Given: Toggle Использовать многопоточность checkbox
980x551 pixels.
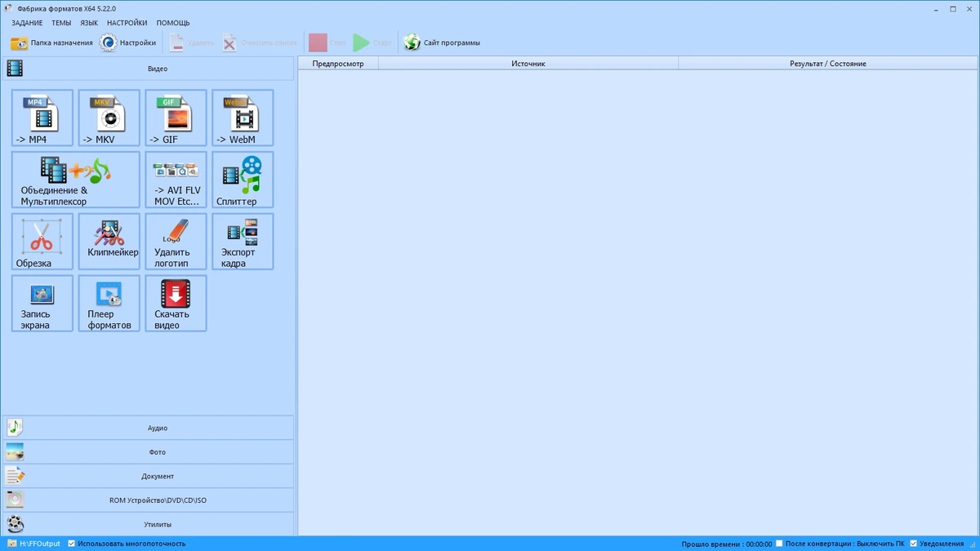Looking at the screenshot, I should tap(72, 544).
